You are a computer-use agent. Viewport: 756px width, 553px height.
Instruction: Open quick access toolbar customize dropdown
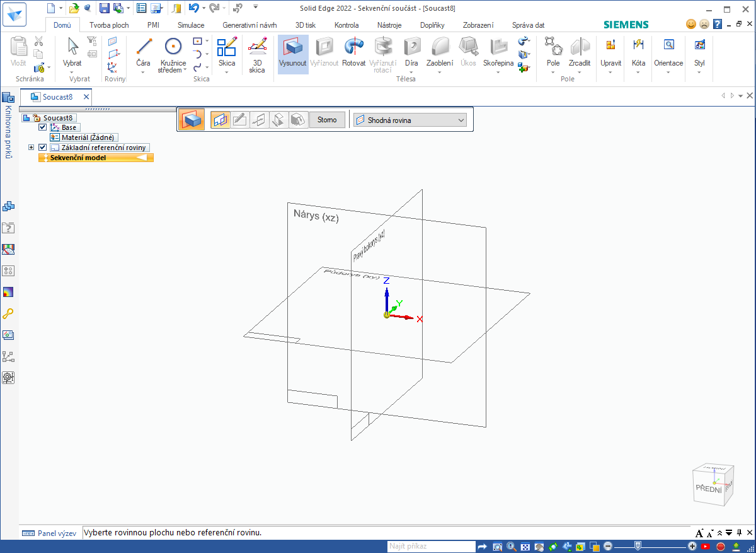(255, 7)
